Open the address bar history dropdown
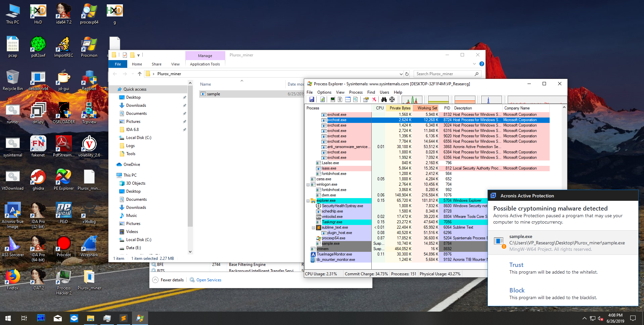 tap(401, 74)
